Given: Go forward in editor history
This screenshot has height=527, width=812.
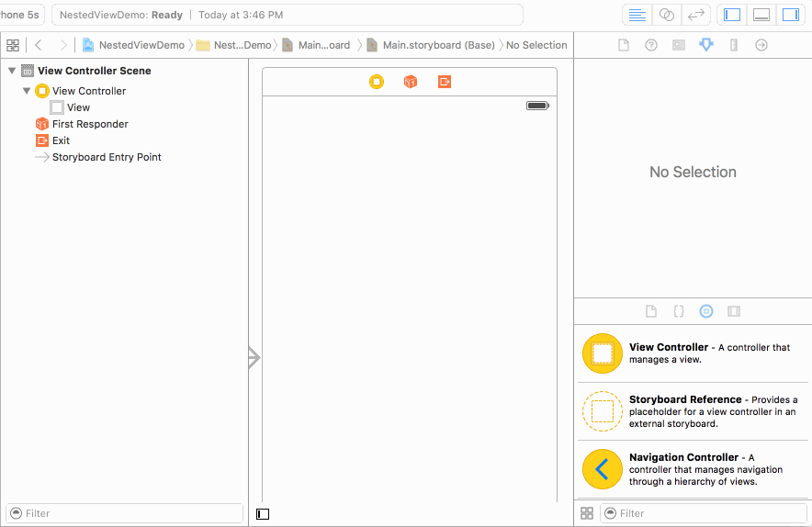Looking at the screenshot, I should (63, 45).
